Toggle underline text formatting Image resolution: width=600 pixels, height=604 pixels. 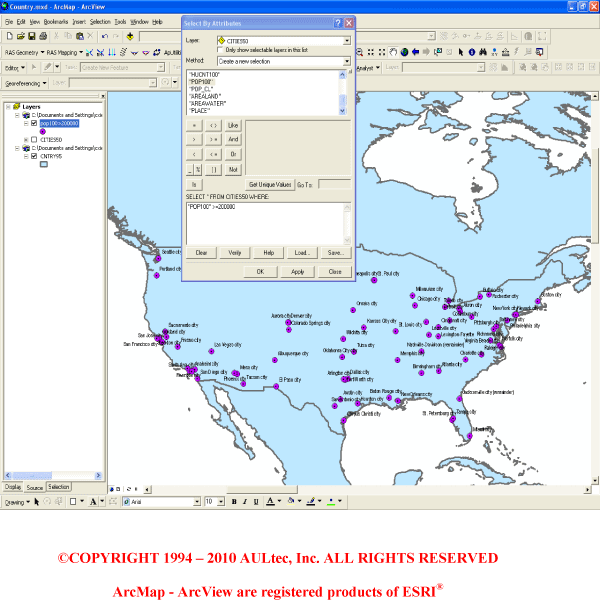tap(256, 502)
